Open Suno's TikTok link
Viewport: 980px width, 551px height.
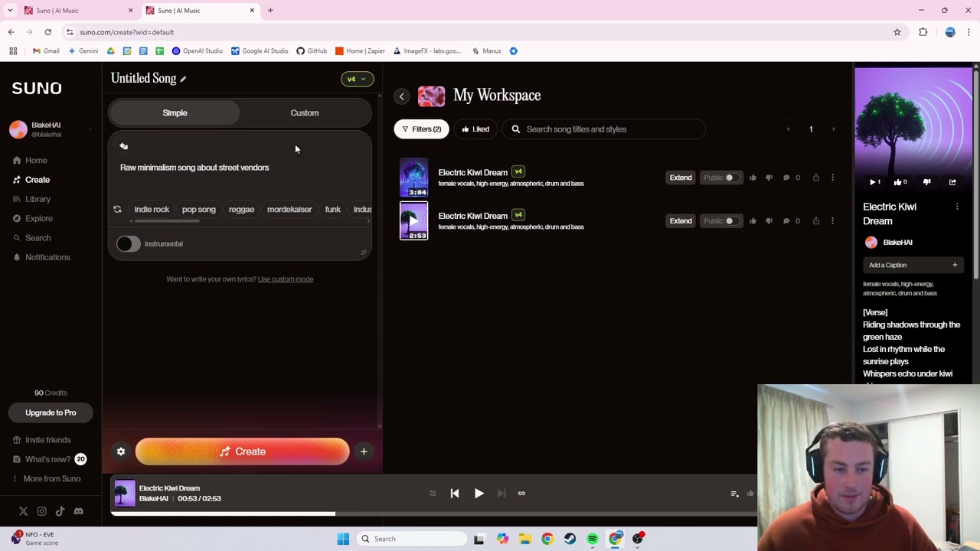click(60, 511)
